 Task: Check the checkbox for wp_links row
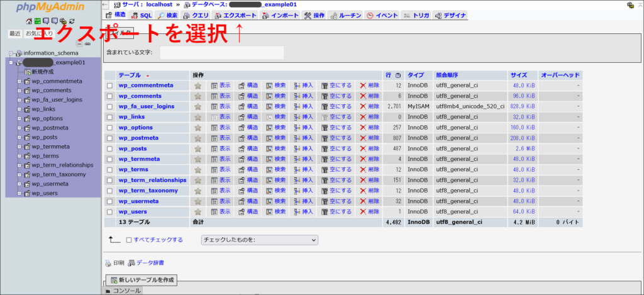coord(109,117)
